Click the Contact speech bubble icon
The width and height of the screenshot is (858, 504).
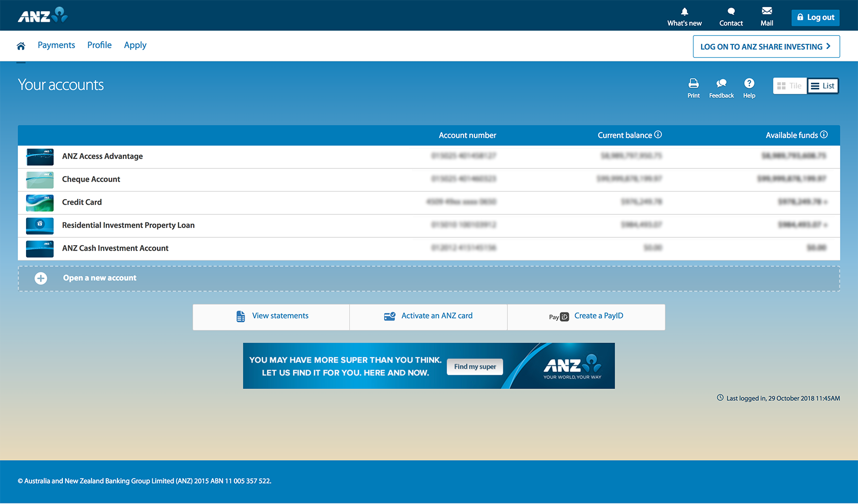[x=731, y=11]
